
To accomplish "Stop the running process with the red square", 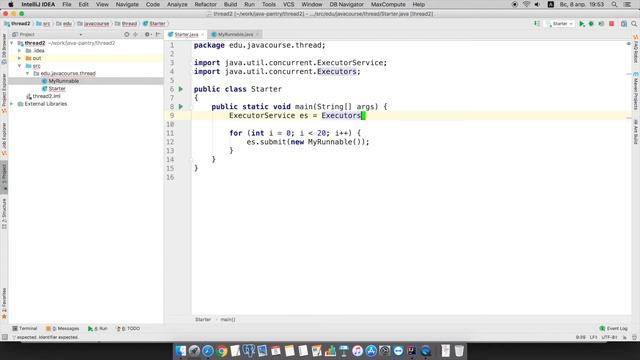I will (611, 24).
